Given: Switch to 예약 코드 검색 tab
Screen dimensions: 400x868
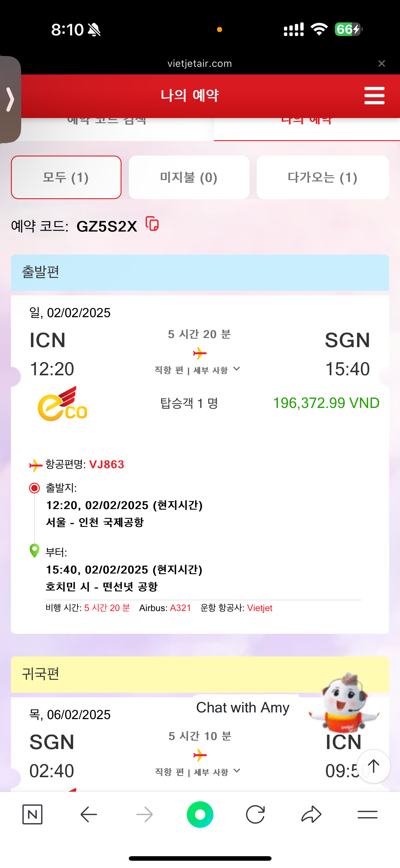Looking at the screenshot, I should click(107, 127).
